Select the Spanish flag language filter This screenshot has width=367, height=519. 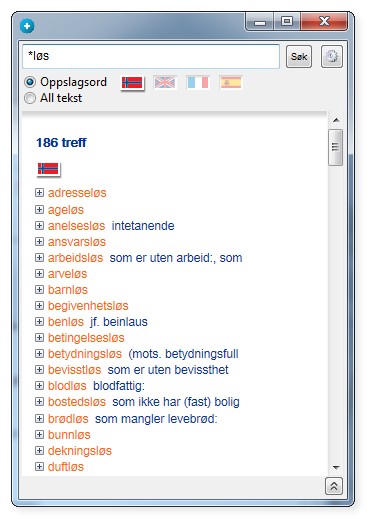(x=231, y=82)
